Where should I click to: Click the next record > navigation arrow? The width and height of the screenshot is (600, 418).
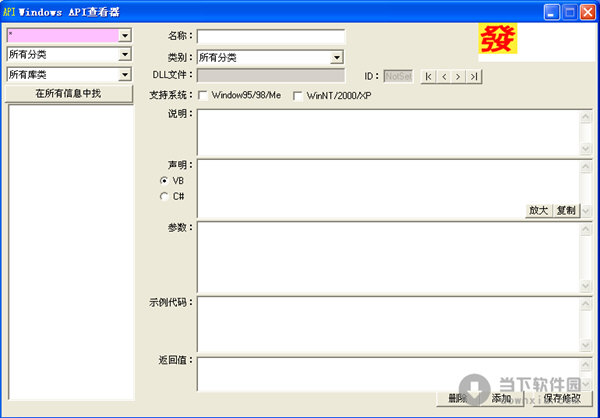click(459, 76)
